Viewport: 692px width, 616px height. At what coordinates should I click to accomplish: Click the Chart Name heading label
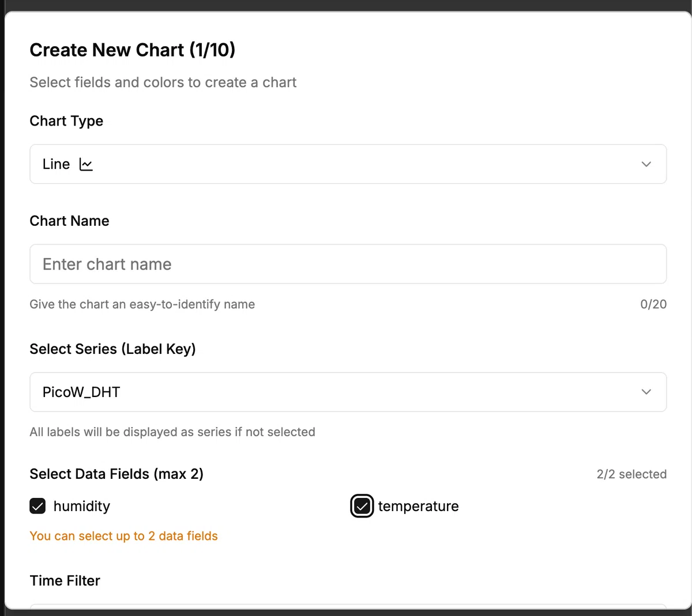click(x=69, y=221)
